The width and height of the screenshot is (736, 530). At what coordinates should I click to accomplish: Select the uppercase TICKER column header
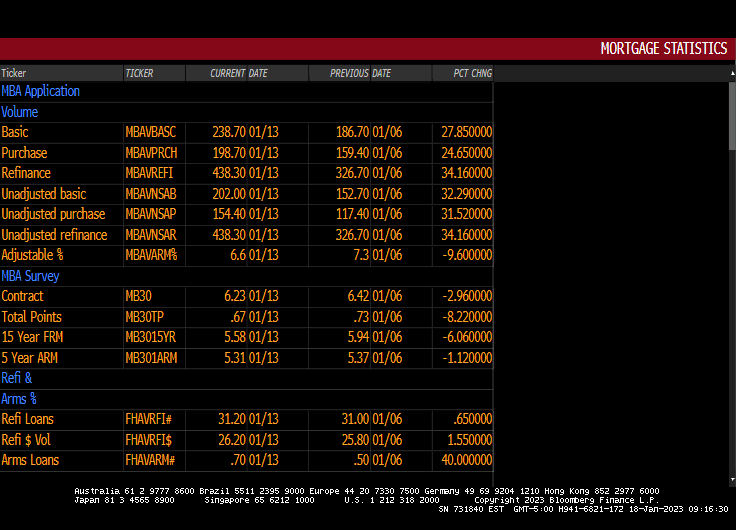[140, 73]
